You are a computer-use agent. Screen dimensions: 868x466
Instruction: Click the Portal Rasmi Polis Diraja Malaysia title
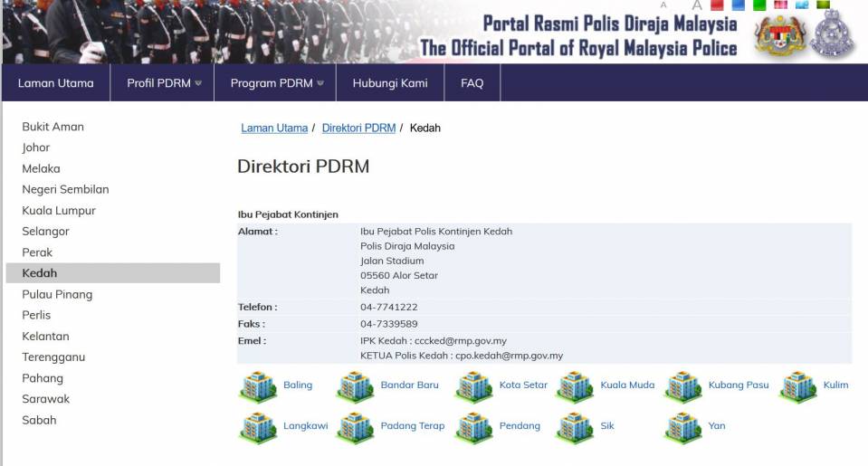pyautogui.click(x=610, y=24)
